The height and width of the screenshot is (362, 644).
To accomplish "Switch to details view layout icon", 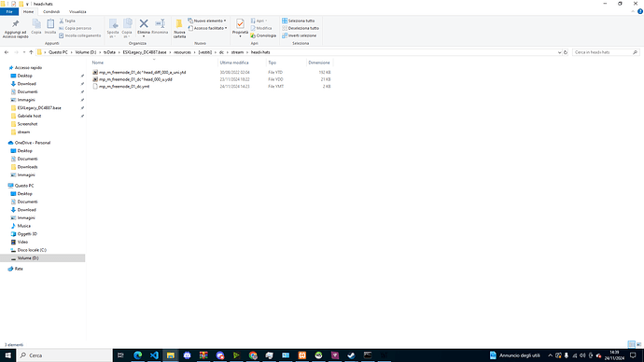I will click(x=631, y=344).
